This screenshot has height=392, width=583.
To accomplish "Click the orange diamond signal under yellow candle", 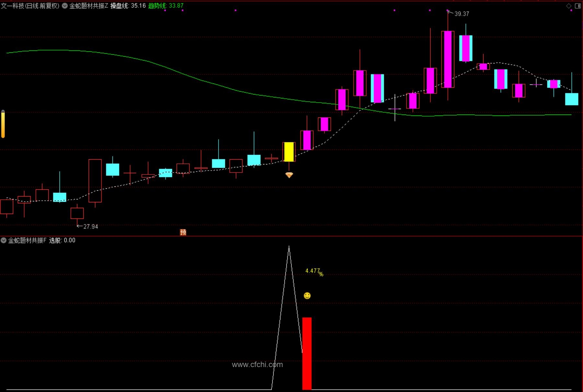I will coord(289,175).
